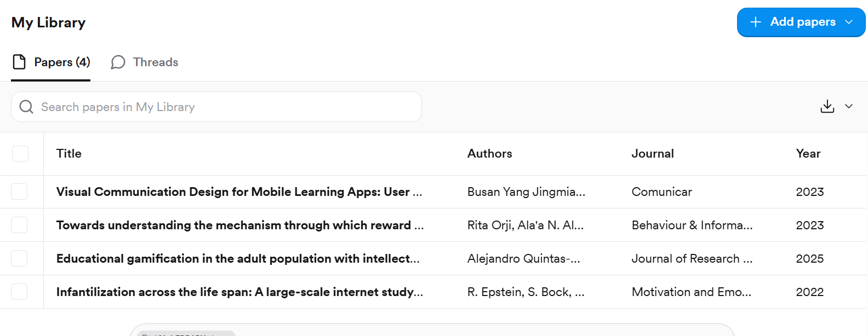The width and height of the screenshot is (868, 336).
Task: Check the Visual Communication Design paper checkbox
Action: pos(19,192)
